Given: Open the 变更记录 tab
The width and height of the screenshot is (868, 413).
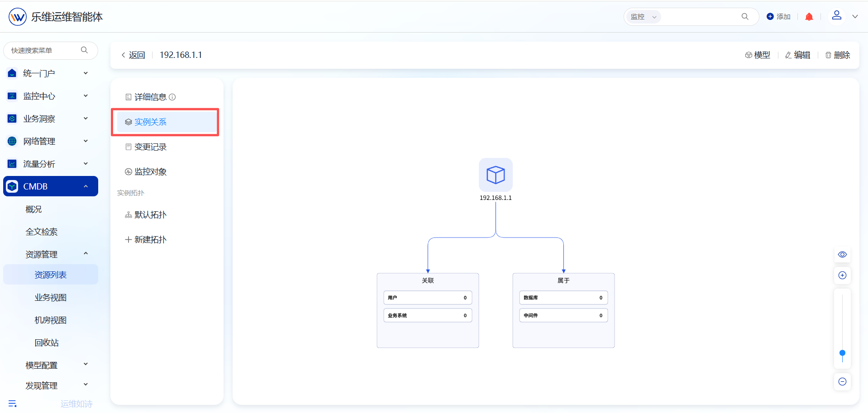Looking at the screenshot, I should point(146,147).
